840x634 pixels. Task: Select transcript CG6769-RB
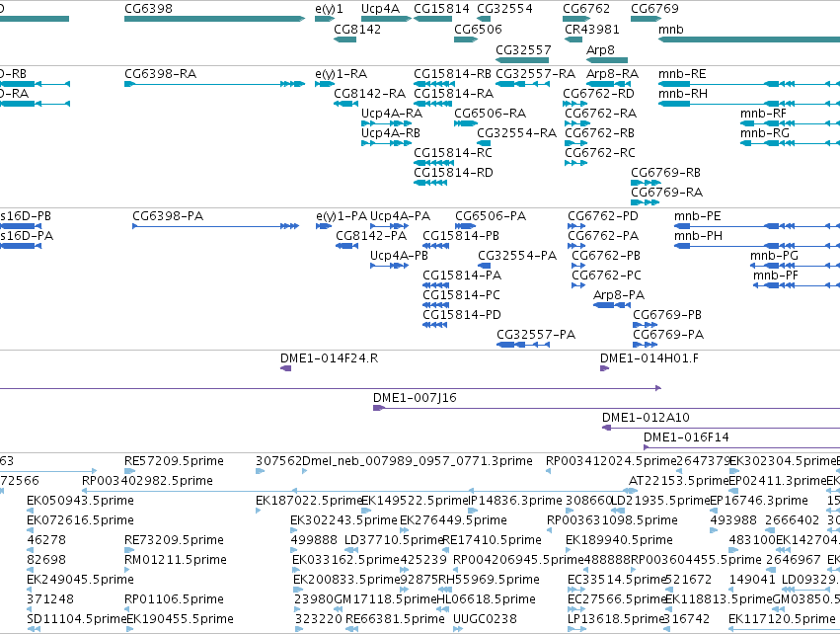(x=646, y=183)
